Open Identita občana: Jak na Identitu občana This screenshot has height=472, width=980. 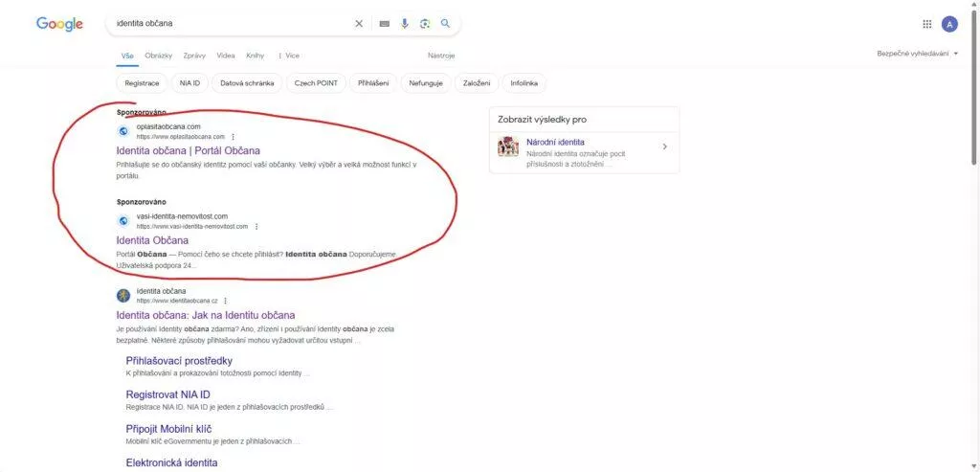[x=206, y=315]
